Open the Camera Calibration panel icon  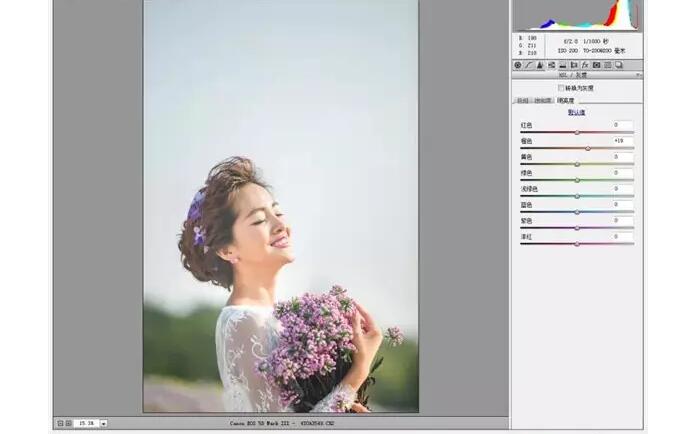pos(596,65)
